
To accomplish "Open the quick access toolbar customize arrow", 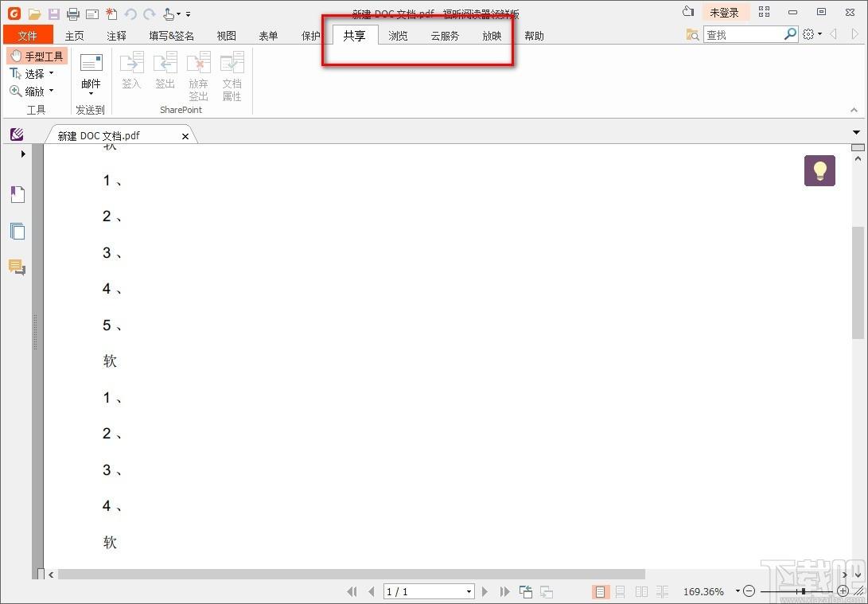I will pyautogui.click(x=189, y=14).
